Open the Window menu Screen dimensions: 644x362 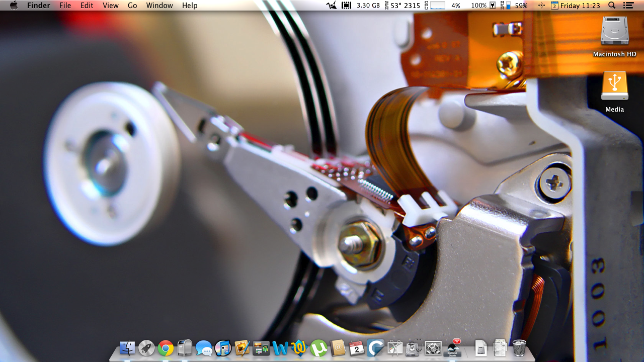tap(159, 6)
